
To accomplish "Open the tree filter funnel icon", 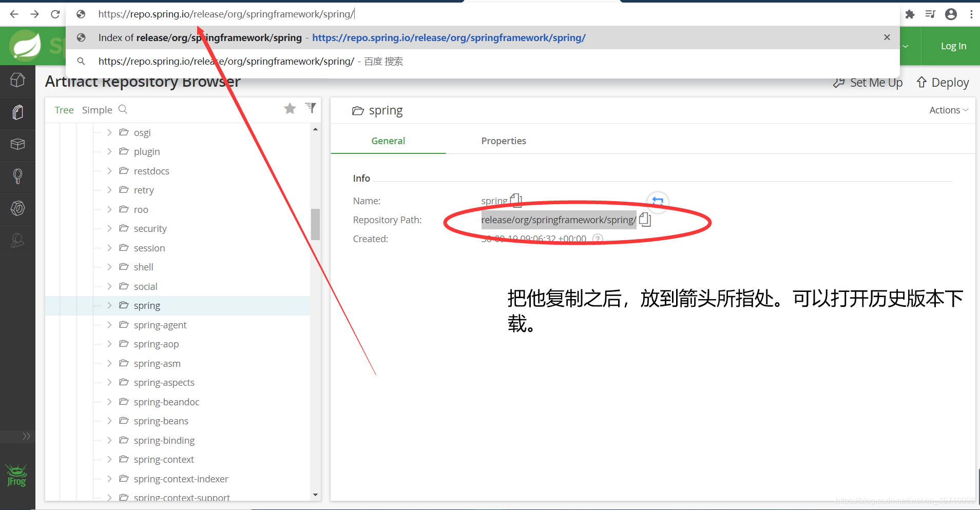I will [311, 108].
